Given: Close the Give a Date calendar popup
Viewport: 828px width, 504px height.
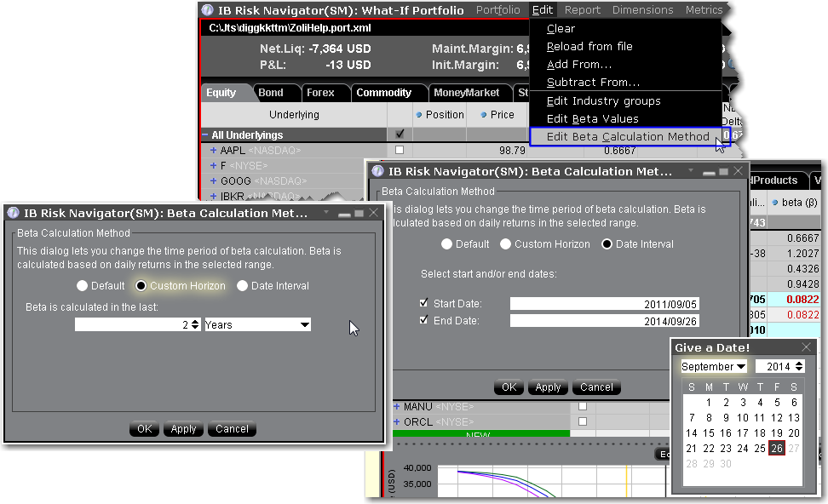Looking at the screenshot, I should click(807, 347).
